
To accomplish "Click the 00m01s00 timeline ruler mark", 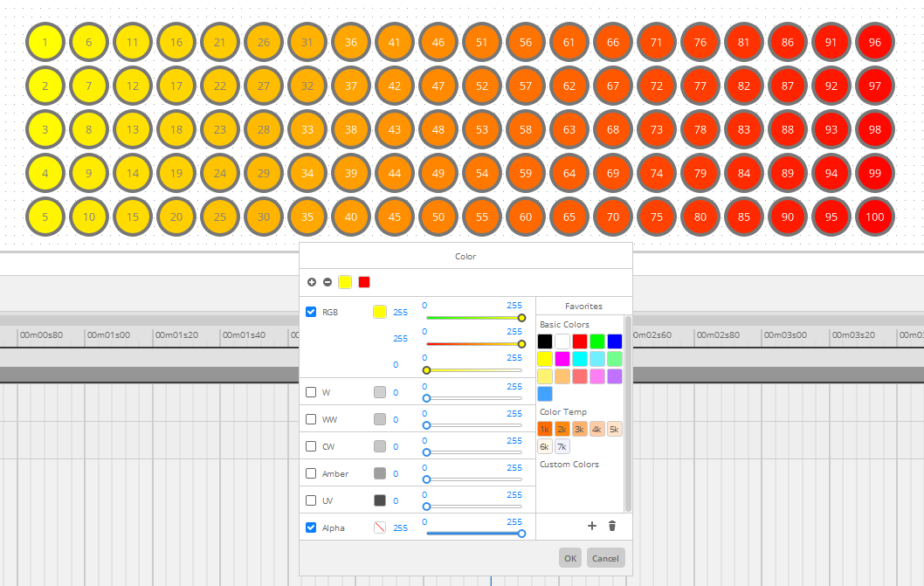I will point(111,334).
